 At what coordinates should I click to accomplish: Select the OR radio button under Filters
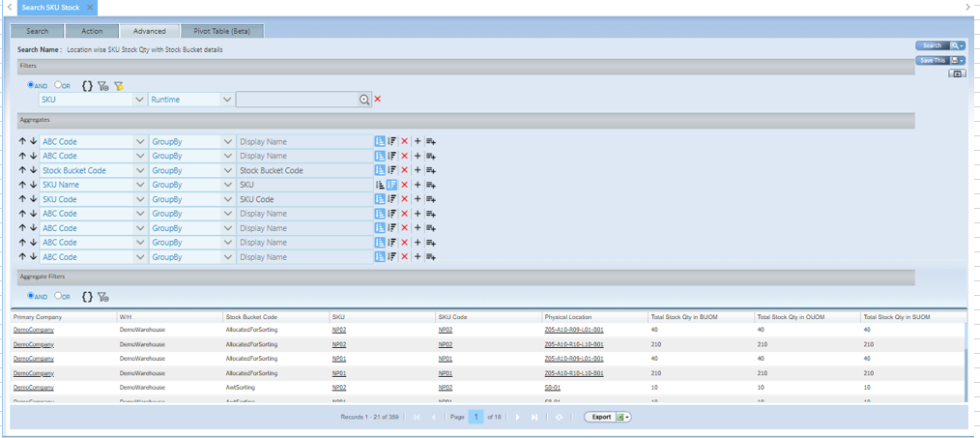(x=58, y=85)
